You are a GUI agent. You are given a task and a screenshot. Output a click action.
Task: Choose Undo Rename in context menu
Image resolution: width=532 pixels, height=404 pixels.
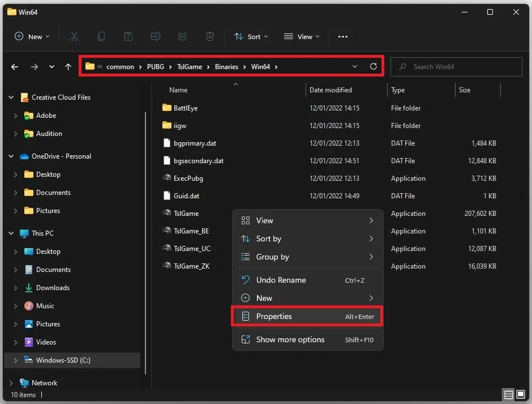tap(307, 280)
